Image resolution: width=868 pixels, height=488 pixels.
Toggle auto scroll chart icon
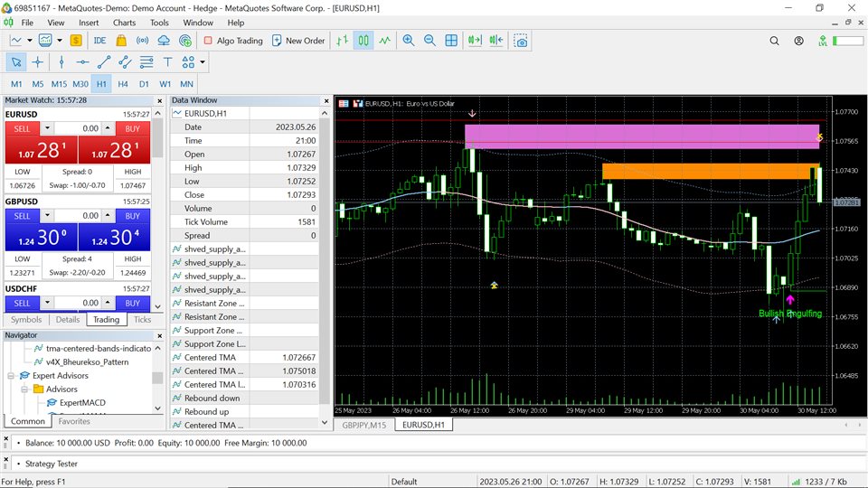[475, 41]
